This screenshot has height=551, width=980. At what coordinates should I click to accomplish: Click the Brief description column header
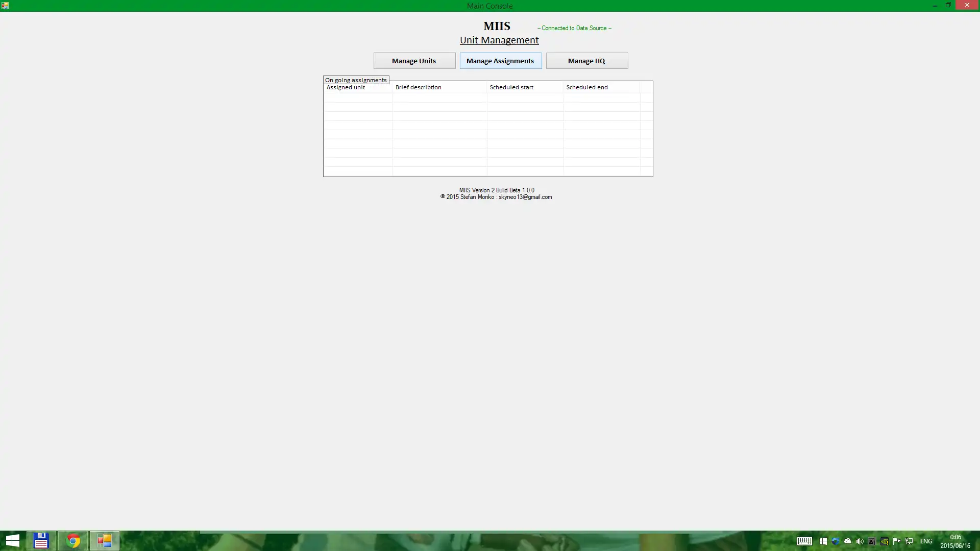(439, 87)
